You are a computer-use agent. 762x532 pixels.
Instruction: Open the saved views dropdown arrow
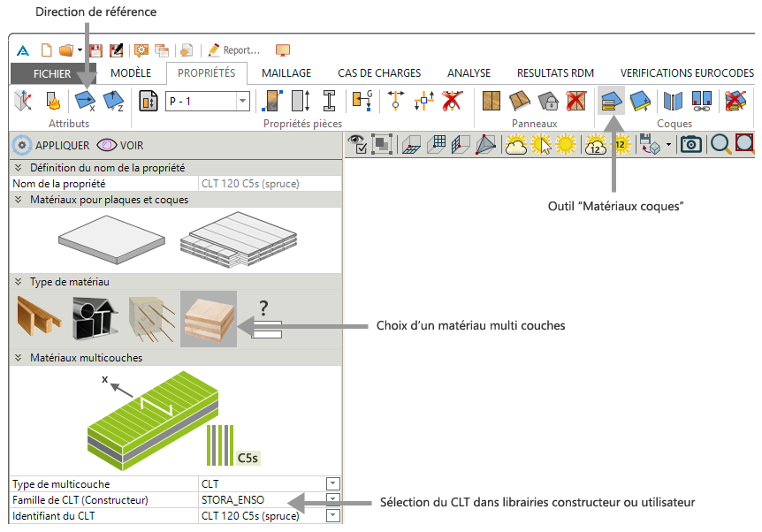(x=668, y=144)
